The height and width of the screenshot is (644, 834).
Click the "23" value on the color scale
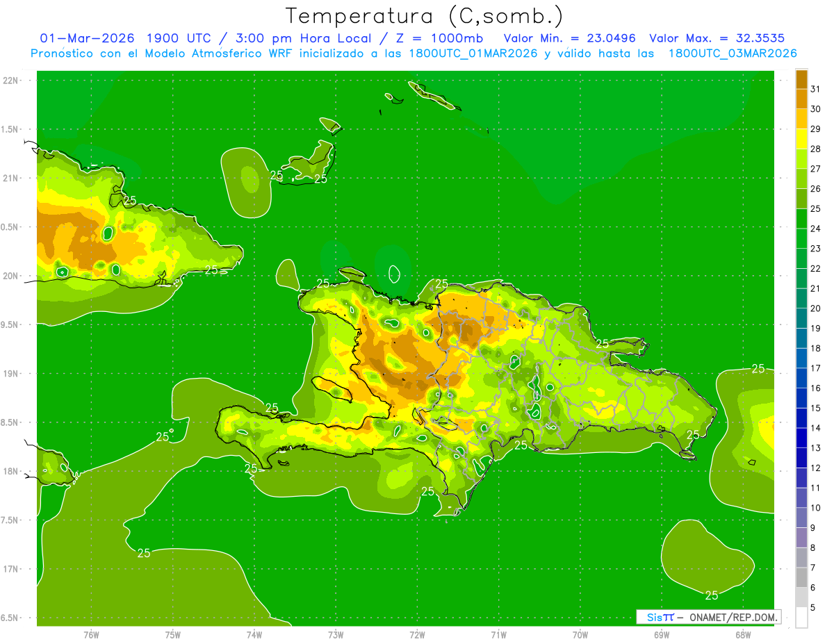(x=815, y=249)
